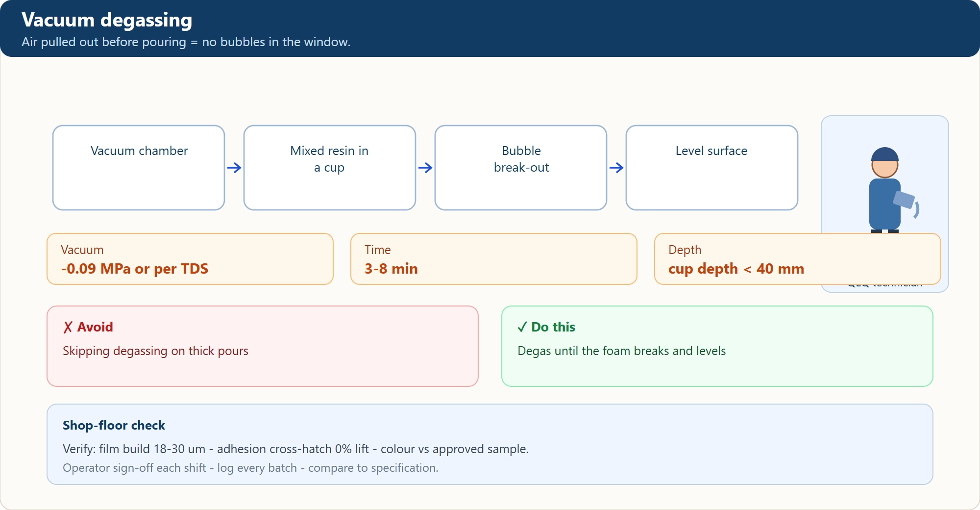Select the Bubble break-out step box
The image size is (980, 510).
point(521,168)
